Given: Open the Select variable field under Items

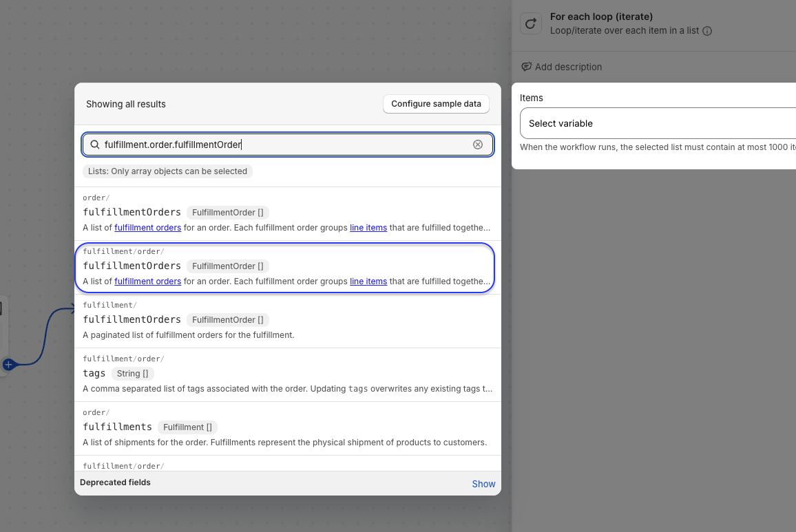Looking at the screenshot, I should click(x=658, y=123).
